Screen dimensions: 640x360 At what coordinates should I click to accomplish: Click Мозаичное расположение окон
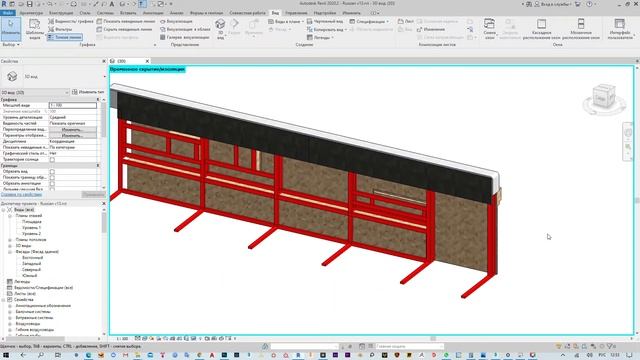(581, 29)
